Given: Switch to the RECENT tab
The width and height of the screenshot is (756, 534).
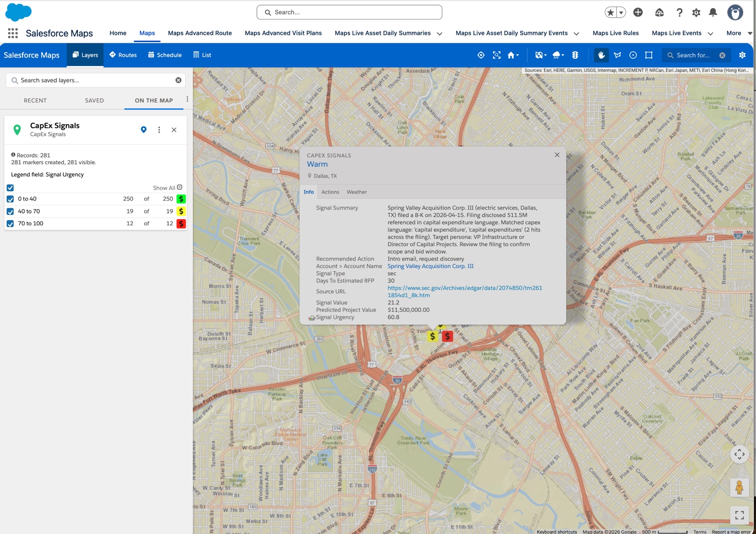Looking at the screenshot, I should pyautogui.click(x=35, y=101).
